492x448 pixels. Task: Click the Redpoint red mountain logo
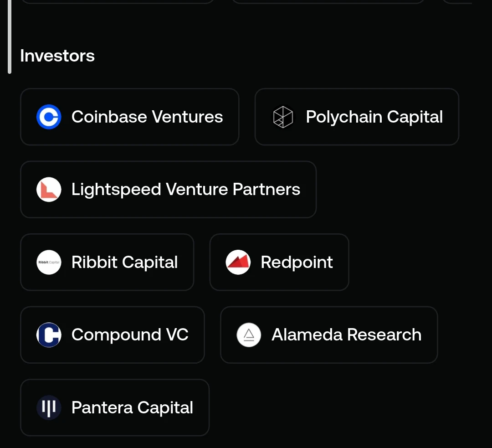(238, 262)
